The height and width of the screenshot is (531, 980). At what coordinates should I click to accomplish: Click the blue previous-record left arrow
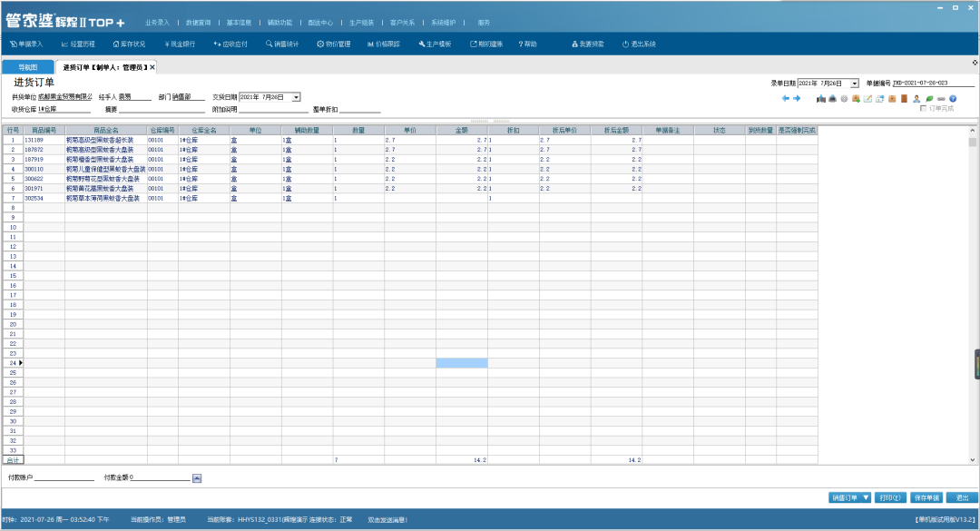click(786, 98)
